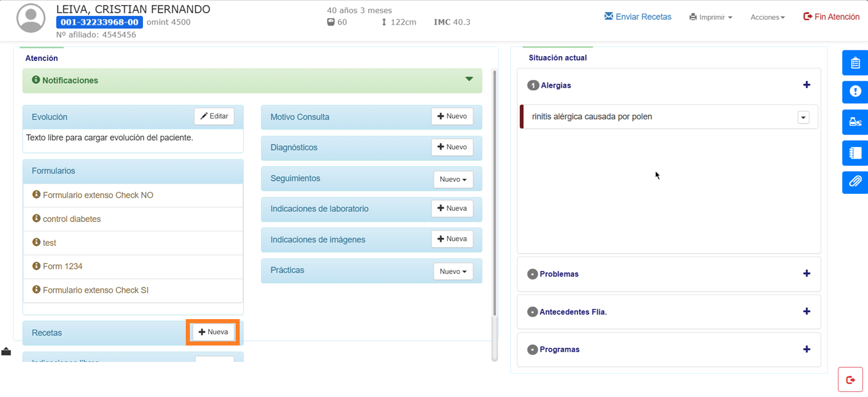Open the exclamation alert sidebar panel
868x397 pixels.
point(855,91)
